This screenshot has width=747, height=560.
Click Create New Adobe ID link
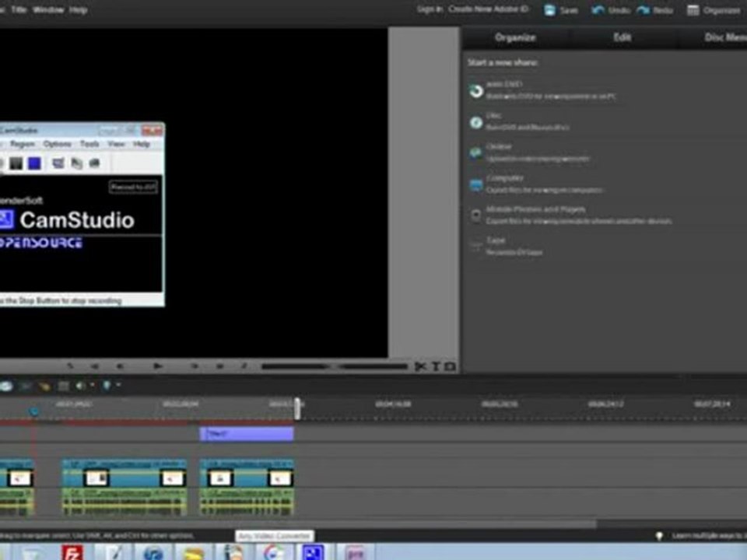489,9
